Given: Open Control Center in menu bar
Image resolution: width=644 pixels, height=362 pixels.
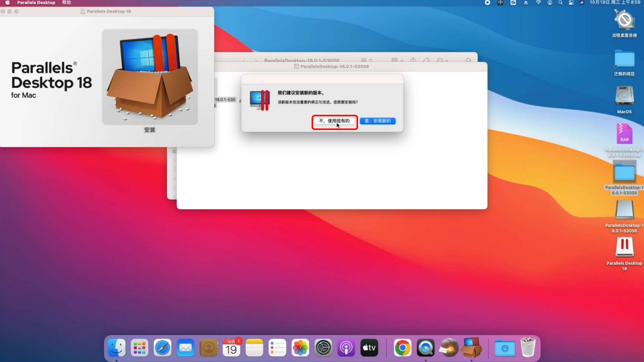Looking at the screenshot, I should (571, 3).
